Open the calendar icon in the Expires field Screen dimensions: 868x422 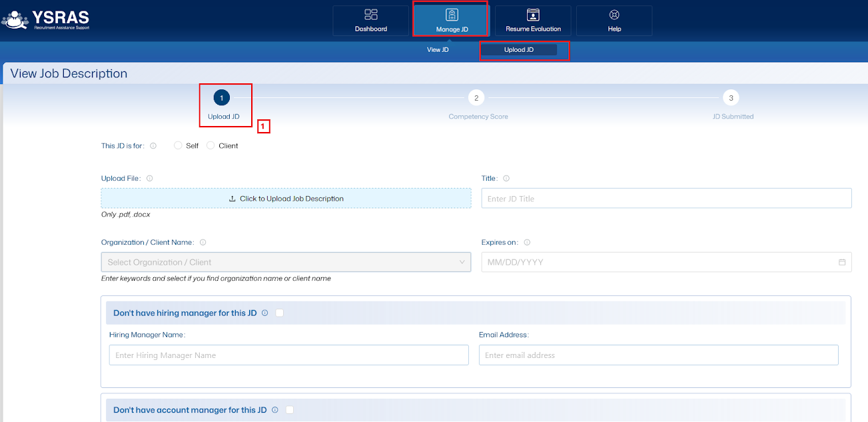click(x=841, y=262)
